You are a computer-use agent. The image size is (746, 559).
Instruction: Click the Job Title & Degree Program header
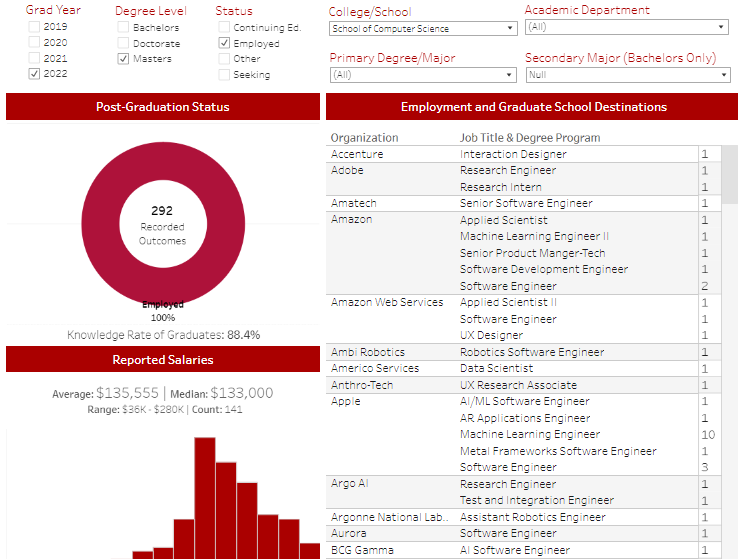click(530, 138)
